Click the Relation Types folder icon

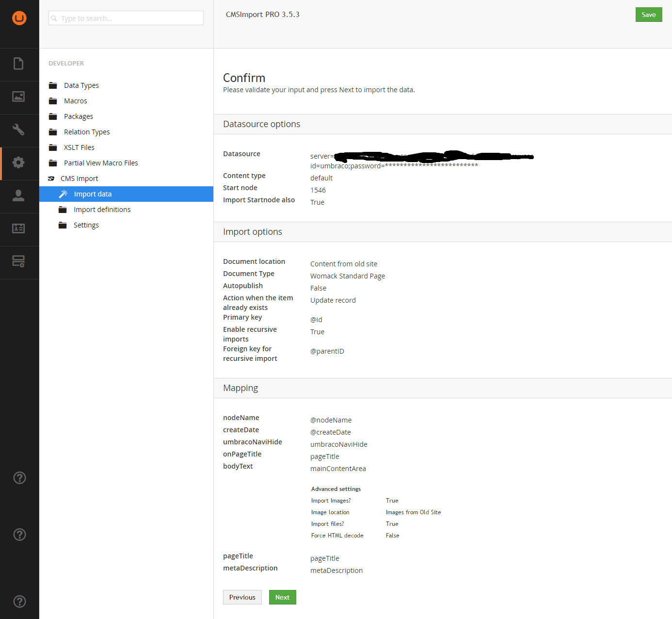click(x=53, y=132)
